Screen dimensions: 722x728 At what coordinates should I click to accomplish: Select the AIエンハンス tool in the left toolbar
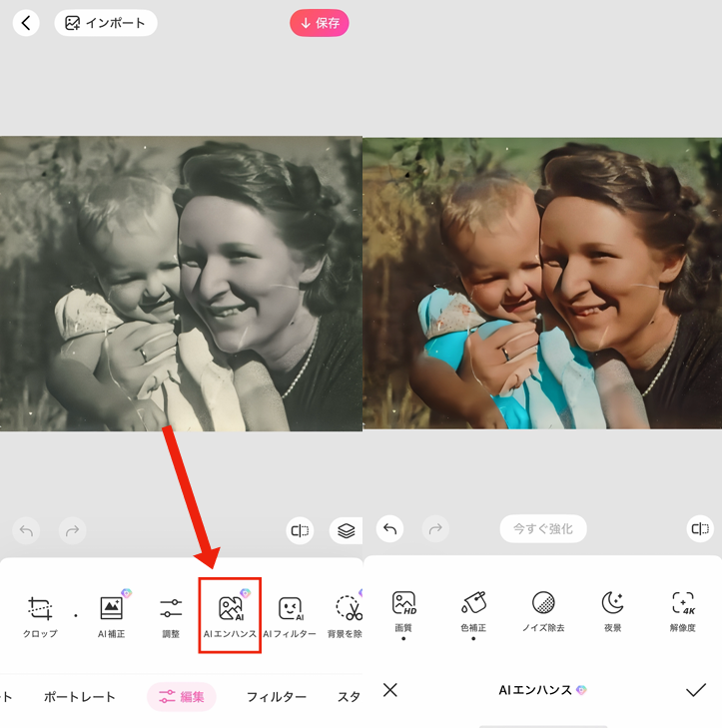pyautogui.click(x=231, y=614)
